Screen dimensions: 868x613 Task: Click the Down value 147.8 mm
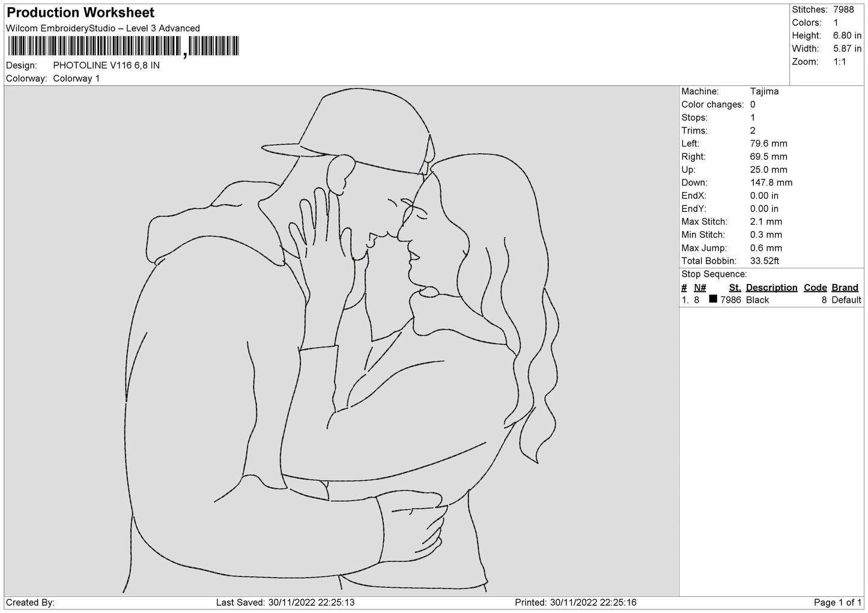pyautogui.click(x=771, y=183)
